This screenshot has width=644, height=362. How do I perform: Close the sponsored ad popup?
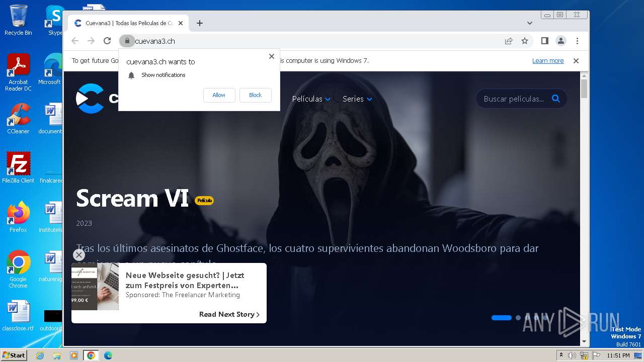78,255
